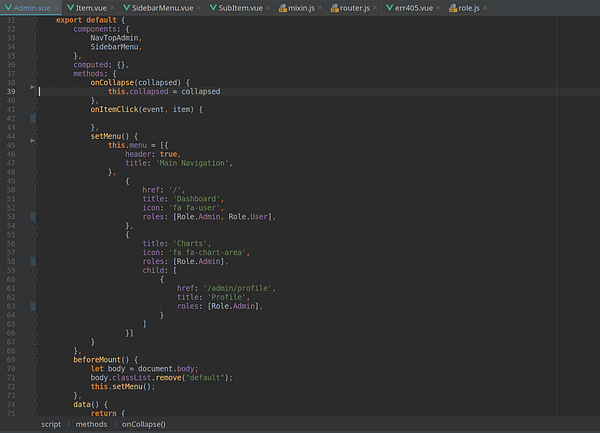Screen dimensions: 600x433
Task: Fold the export default block at line 31
Action: point(36,18)
